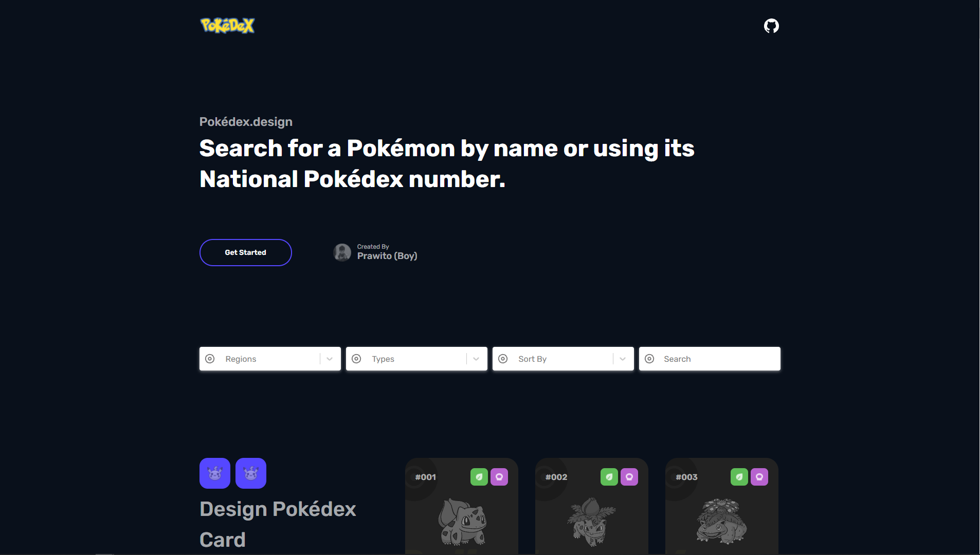The width and height of the screenshot is (980, 555).
Task: Click the Prawito (Boy) creator name
Action: (x=387, y=255)
